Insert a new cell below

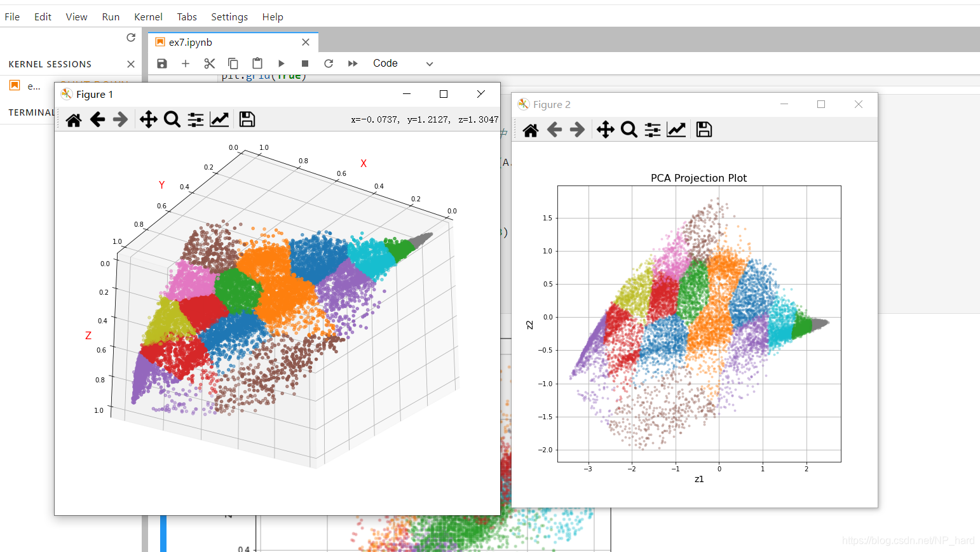[x=186, y=64]
